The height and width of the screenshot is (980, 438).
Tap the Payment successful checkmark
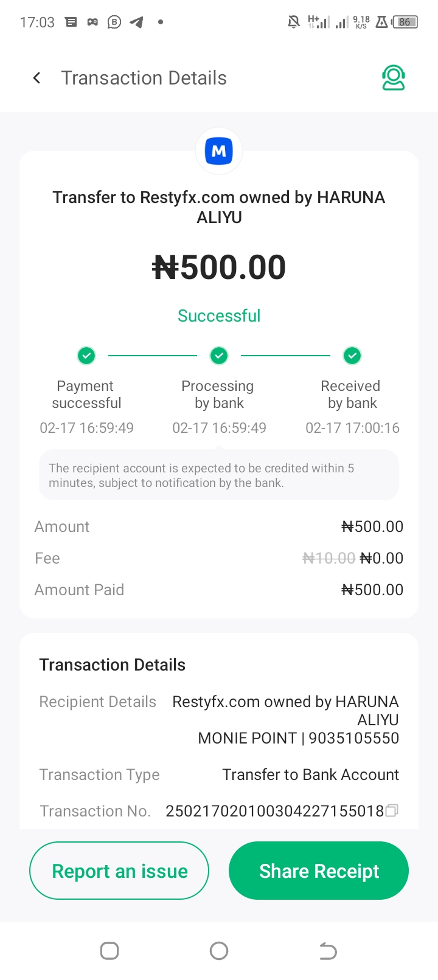point(86,355)
